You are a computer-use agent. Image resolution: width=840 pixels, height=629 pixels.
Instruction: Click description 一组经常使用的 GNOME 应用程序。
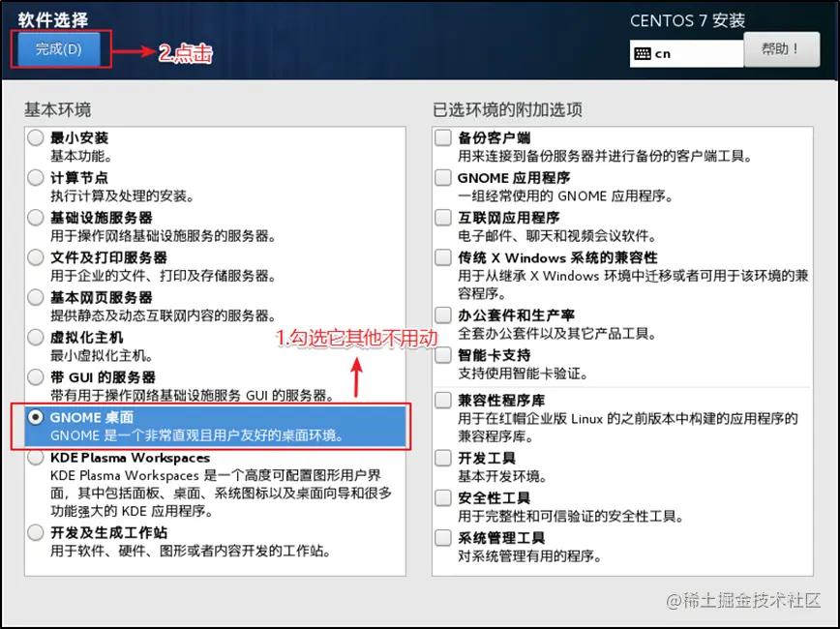point(566,196)
